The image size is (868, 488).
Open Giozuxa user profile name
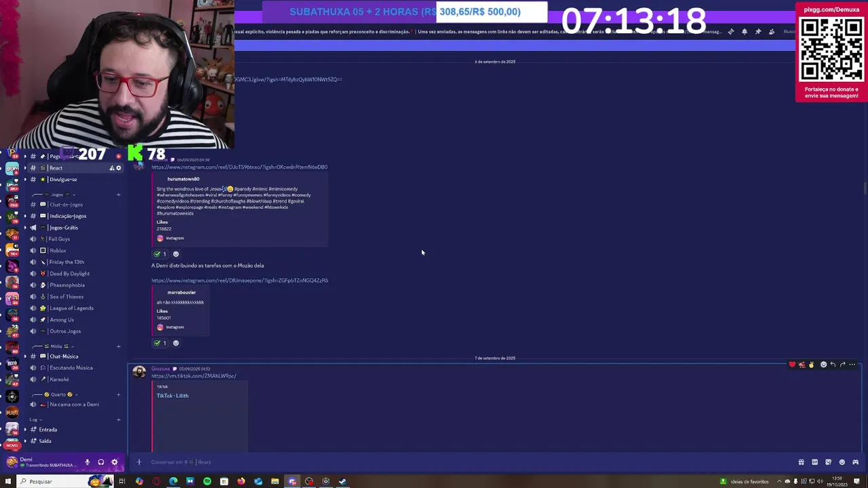click(161, 369)
